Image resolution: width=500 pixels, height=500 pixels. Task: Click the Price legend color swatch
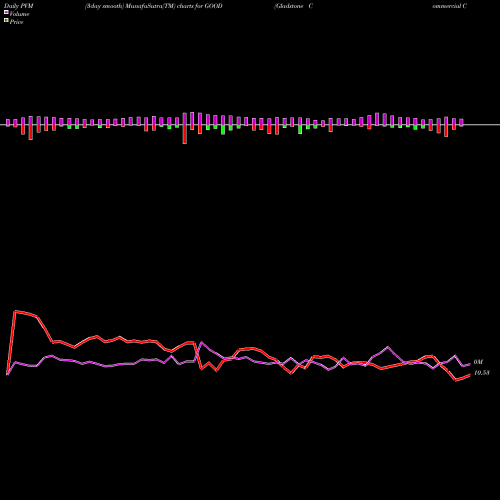(x=6, y=21)
